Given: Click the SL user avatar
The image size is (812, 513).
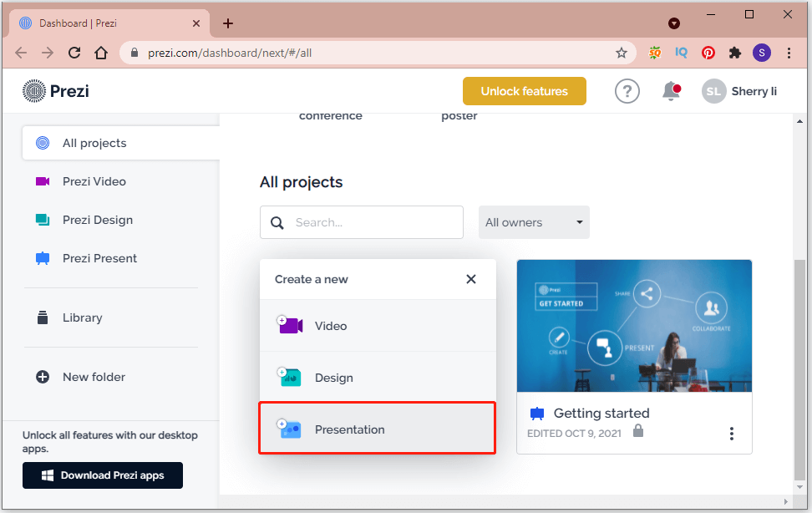Looking at the screenshot, I should pyautogui.click(x=713, y=91).
